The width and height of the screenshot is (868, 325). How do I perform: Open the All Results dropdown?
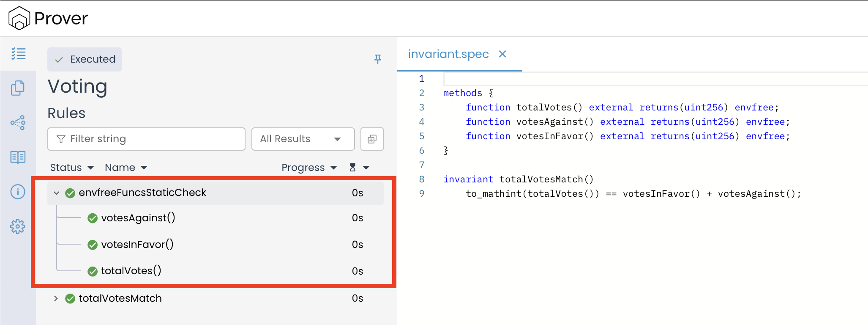(303, 139)
